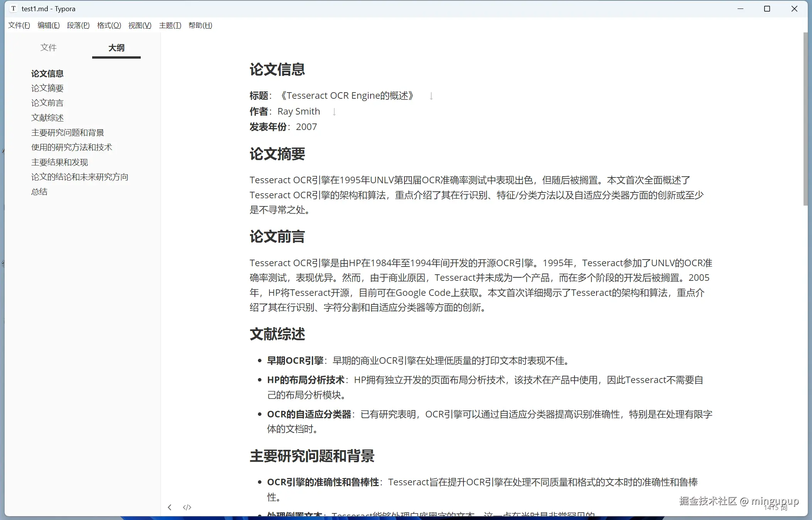The image size is (812, 520).
Task: Open the 帮助(H) menu
Action: coord(200,25)
